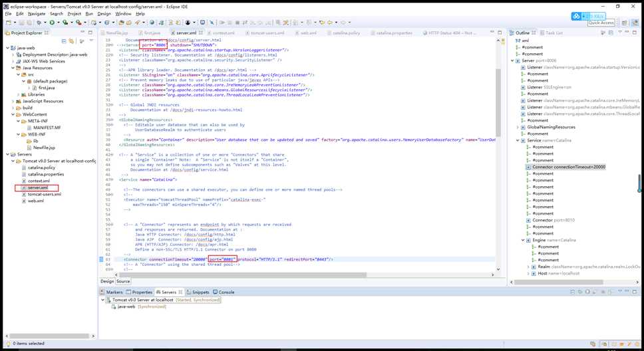
Task: Open the Console view tab
Action: [224, 292]
